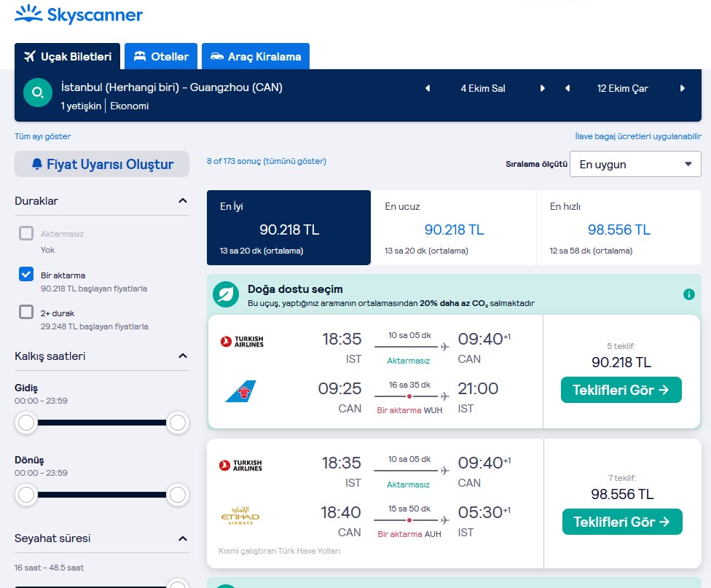Click the Etihad Airways logo
Screen dimensions: 711x588
240,516
